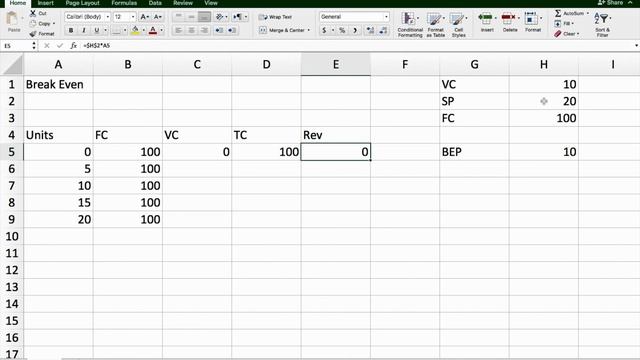Decrease the font size

tap(158, 17)
